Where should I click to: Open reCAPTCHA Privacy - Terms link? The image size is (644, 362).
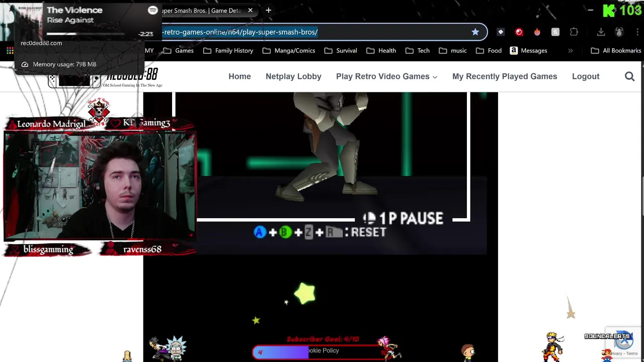tap(625, 353)
